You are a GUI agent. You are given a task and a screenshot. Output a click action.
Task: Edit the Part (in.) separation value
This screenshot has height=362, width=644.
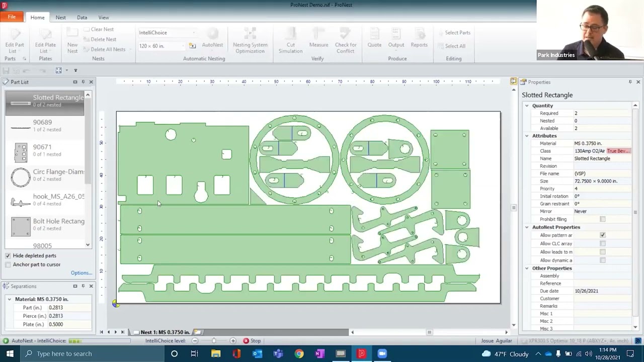(69, 308)
